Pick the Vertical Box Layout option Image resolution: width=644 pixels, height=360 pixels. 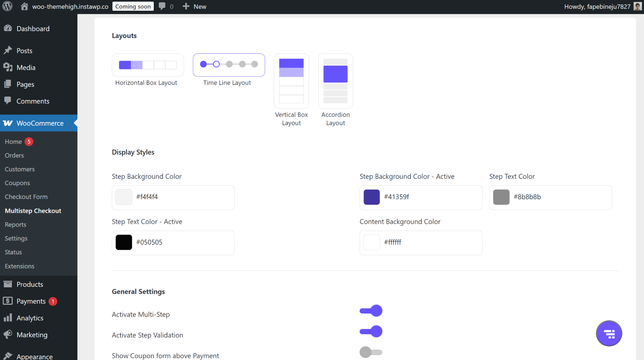pos(291,81)
